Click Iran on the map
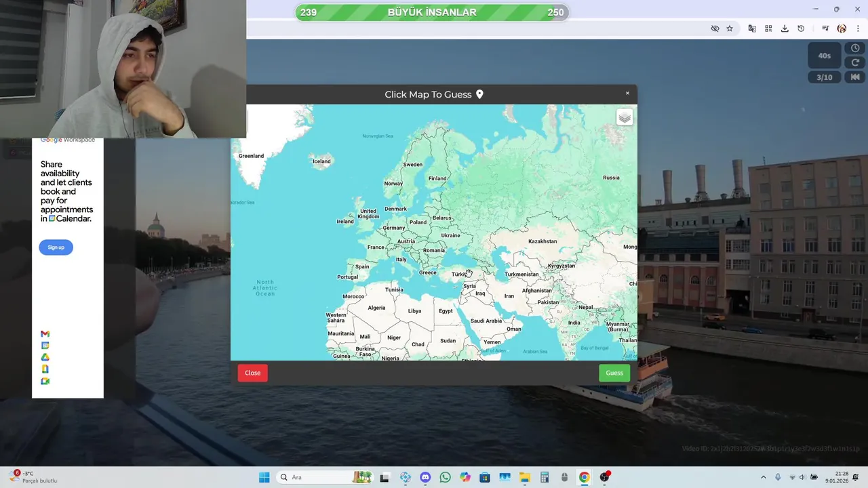The image size is (868, 488). [x=509, y=296]
